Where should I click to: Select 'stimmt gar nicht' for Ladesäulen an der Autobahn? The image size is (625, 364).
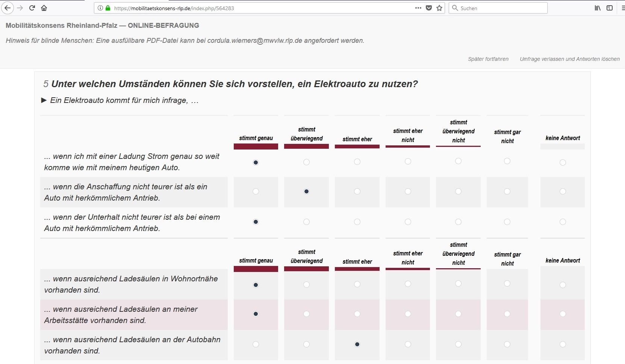tap(507, 344)
